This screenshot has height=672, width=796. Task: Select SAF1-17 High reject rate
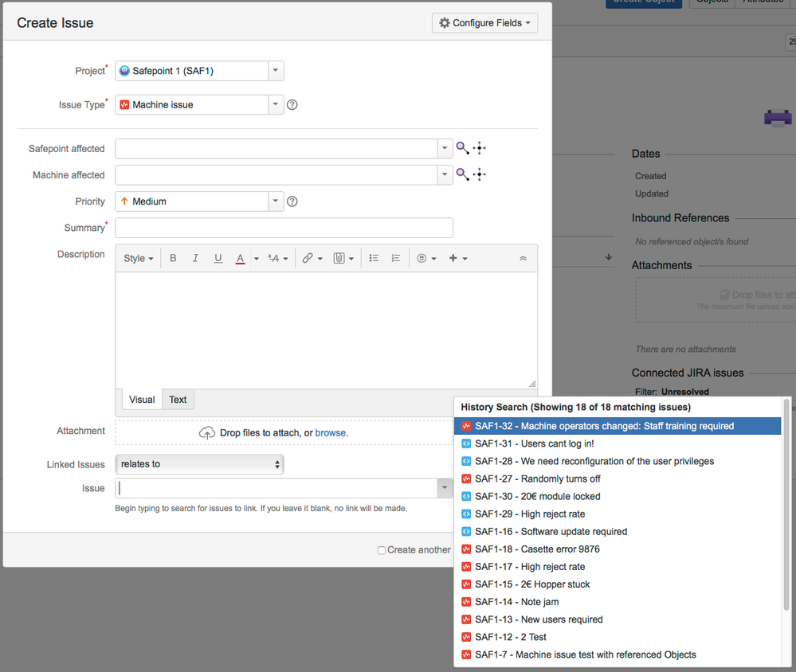click(x=618, y=567)
